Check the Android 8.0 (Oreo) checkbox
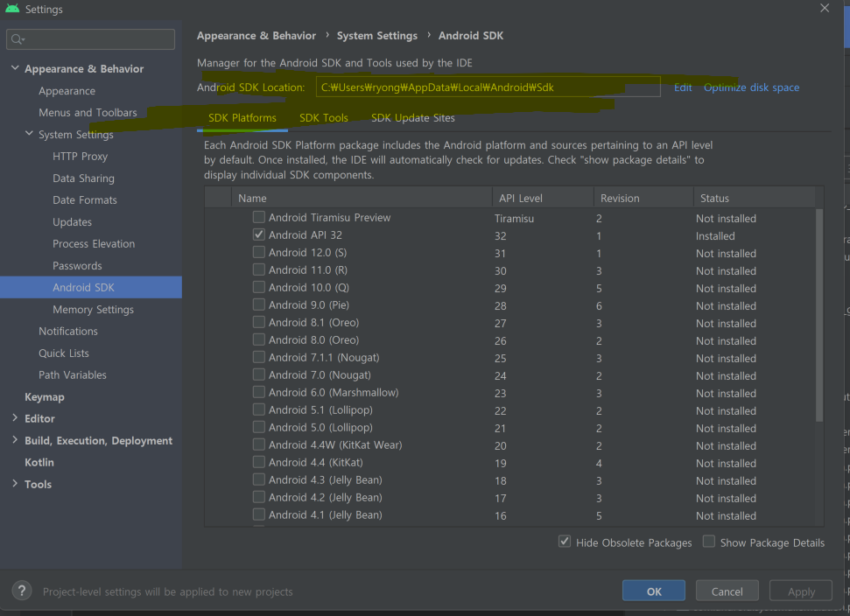The image size is (850, 616). click(x=259, y=339)
